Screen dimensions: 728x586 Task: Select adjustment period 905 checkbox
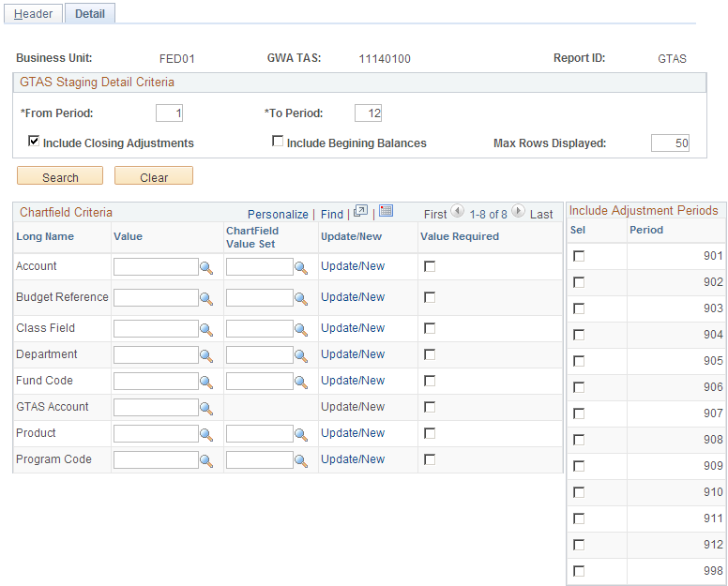[579, 361]
